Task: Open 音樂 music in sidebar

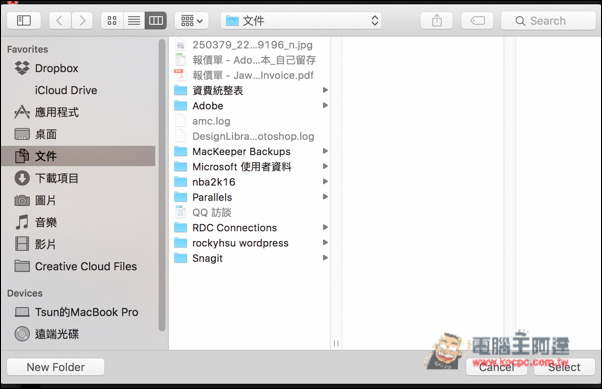Action: point(78,222)
